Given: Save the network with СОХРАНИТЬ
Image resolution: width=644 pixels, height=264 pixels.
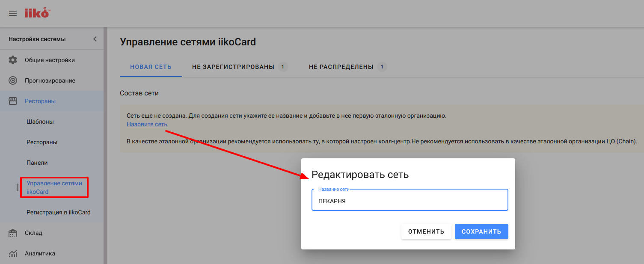Looking at the screenshot, I should [481, 231].
